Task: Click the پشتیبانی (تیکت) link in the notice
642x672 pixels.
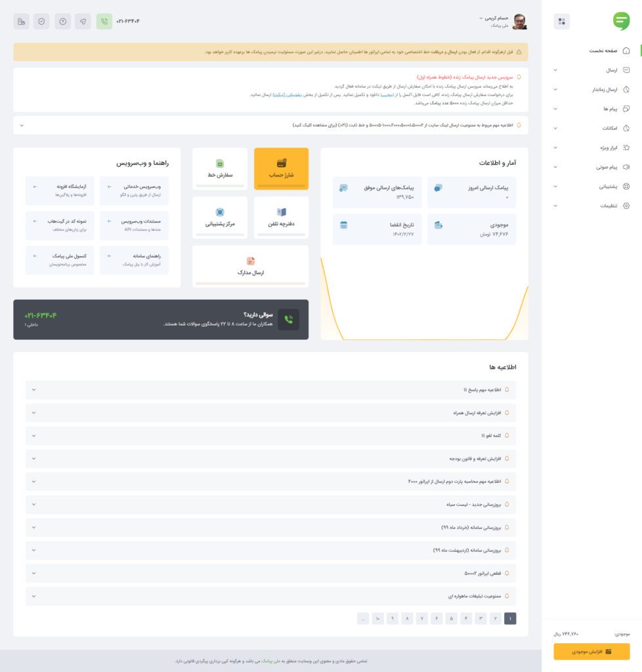Action: pyautogui.click(x=287, y=94)
